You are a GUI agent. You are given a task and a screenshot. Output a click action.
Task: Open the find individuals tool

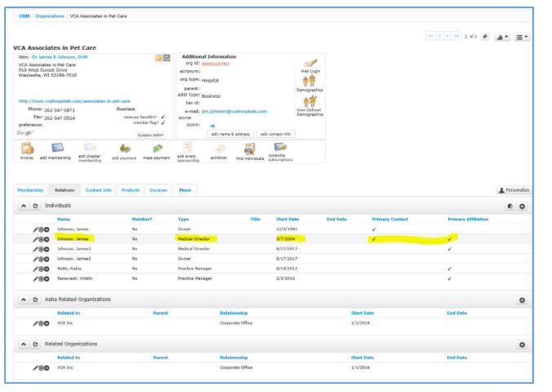[x=250, y=148]
